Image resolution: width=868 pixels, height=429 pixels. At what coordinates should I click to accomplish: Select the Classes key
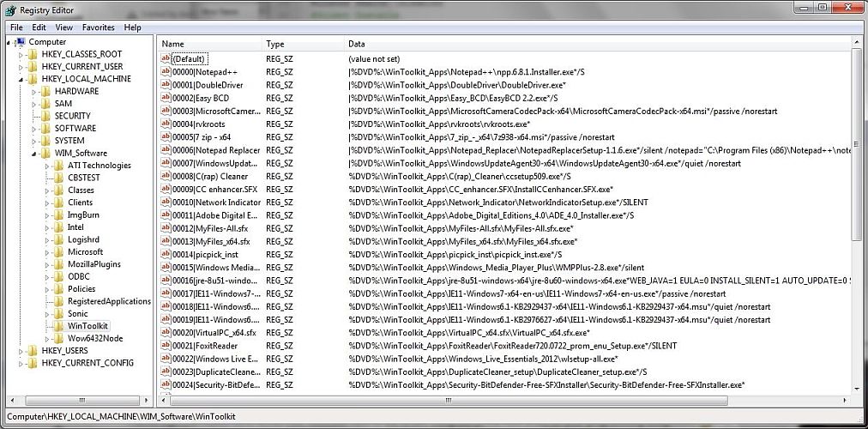81,190
